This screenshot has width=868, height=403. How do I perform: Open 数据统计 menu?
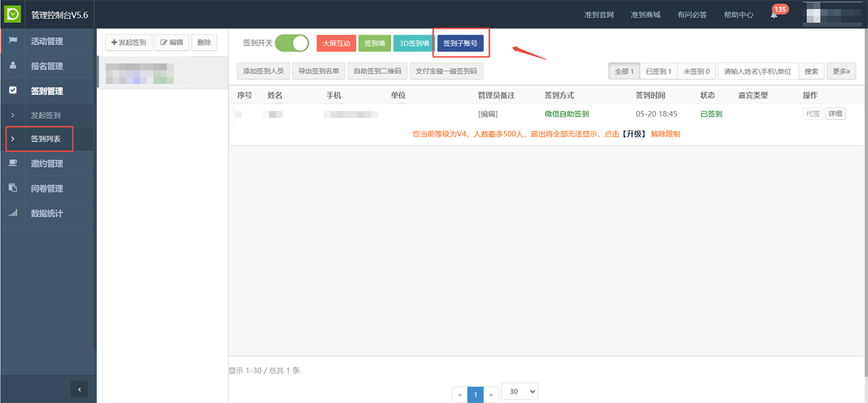tap(46, 213)
